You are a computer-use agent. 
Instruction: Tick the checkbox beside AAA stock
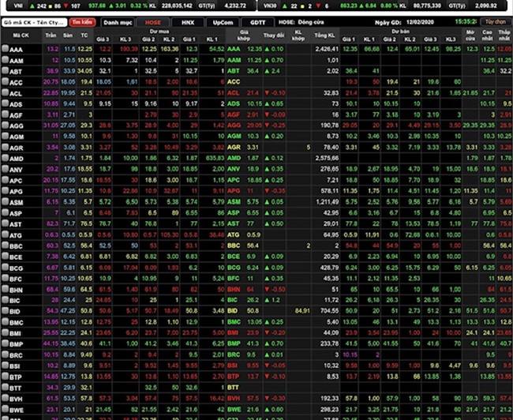(x=6, y=49)
